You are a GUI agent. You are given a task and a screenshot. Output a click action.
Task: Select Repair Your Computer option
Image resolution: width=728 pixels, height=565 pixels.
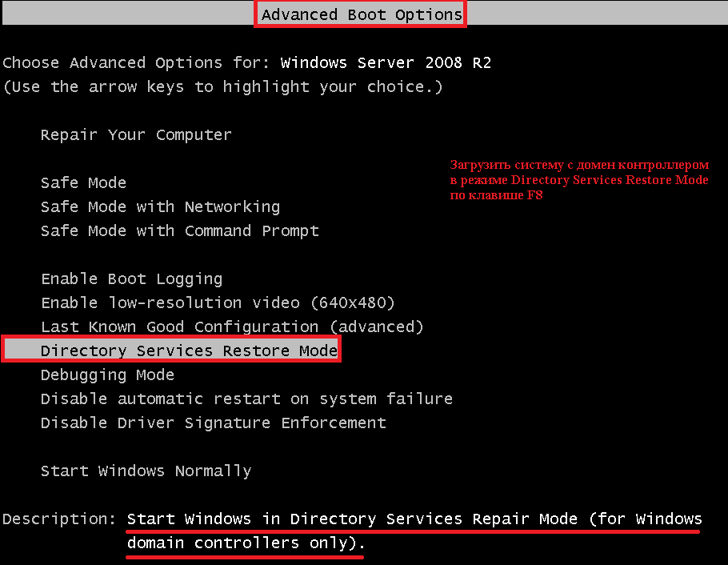[x=136, y=134]
